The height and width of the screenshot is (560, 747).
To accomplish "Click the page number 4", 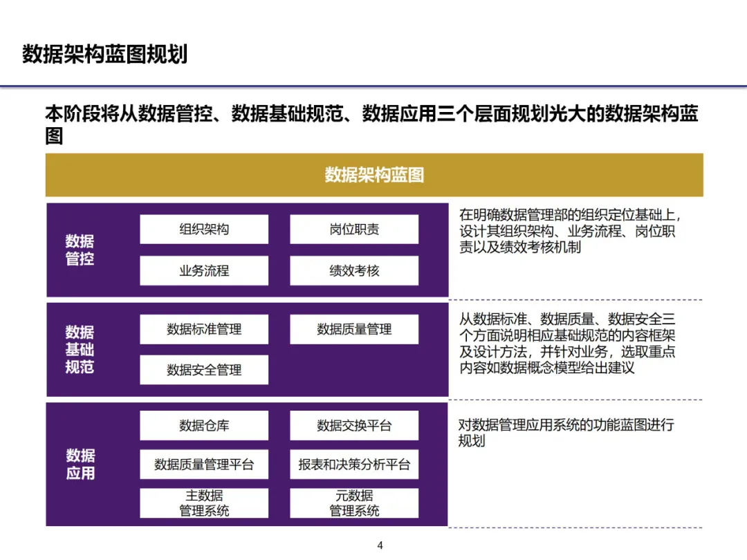I will [380, 545].
